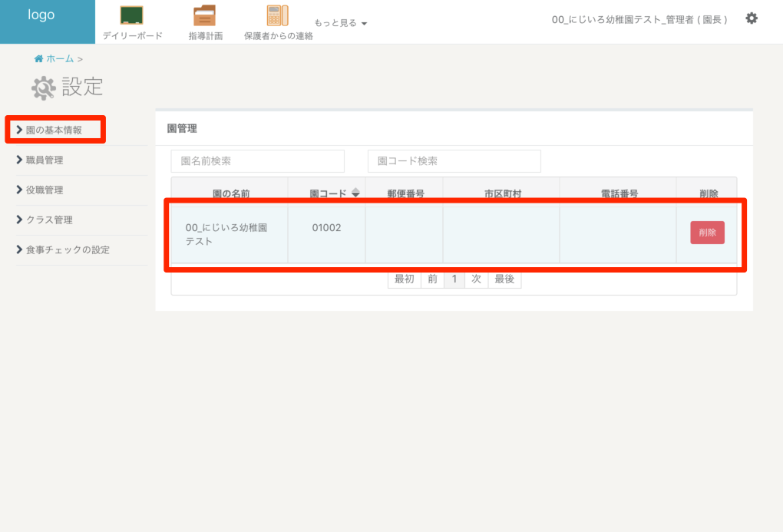The image size is (783, 532).
Task: Go to 次 page in pagination
Action: point(476,279)
